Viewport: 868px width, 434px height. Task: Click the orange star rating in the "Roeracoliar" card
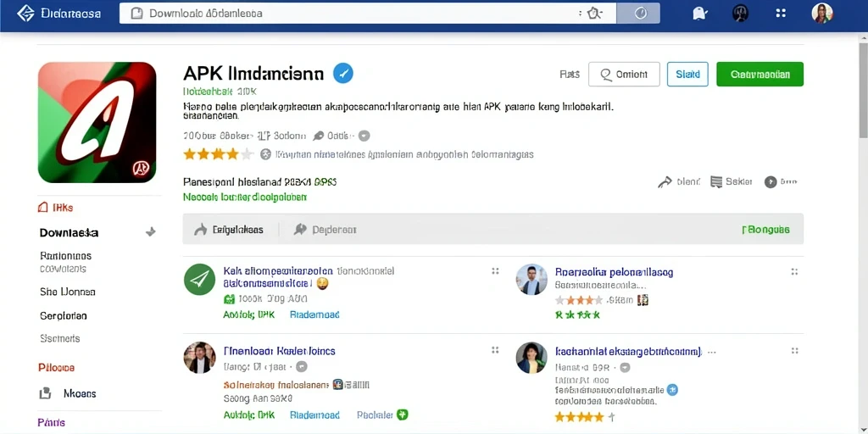click(578, 300)
